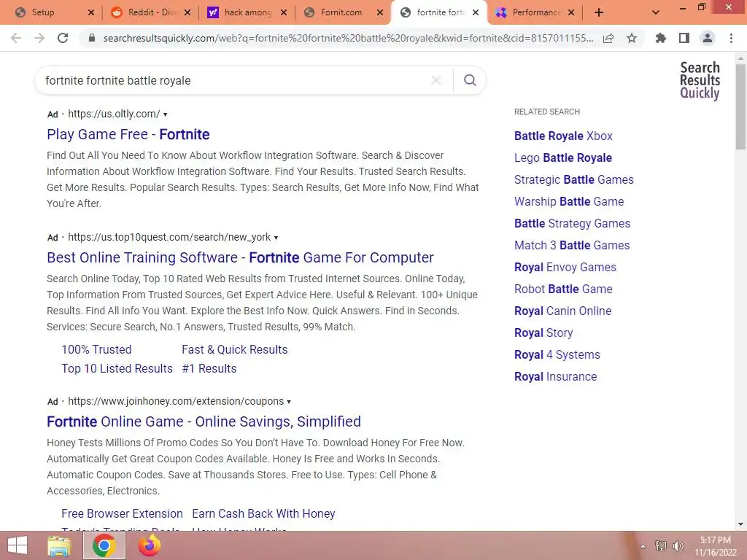Follow the 100% Trusted sitelink
Image resolution: width=747 pixels, height=560 pixels.
(96, 349)
